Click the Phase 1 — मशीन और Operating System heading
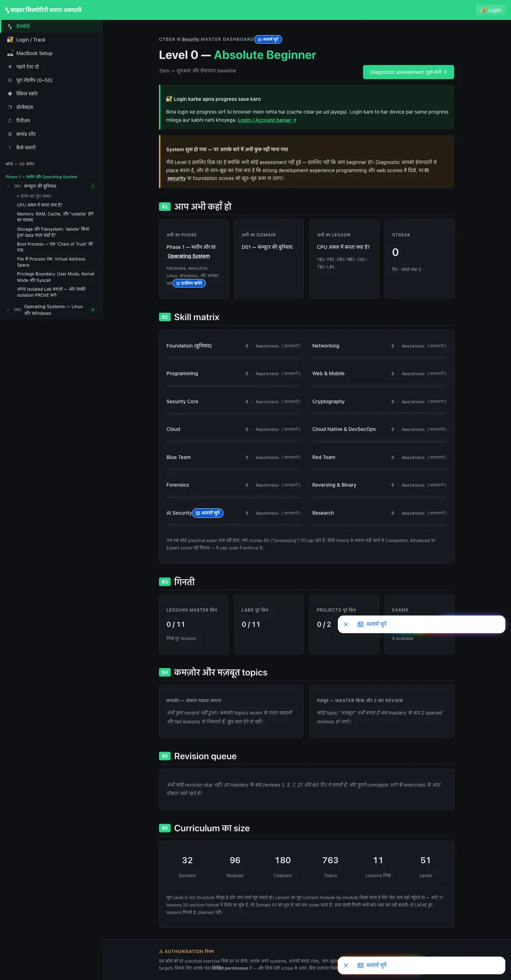This screenshot has width=511, height=980. click(x=41, y=177)
